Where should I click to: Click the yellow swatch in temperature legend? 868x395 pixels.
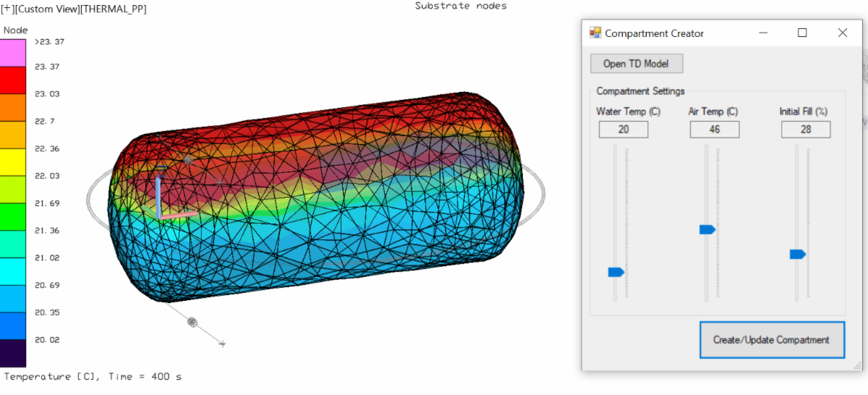pyautogui.click(x=13, y=162)
